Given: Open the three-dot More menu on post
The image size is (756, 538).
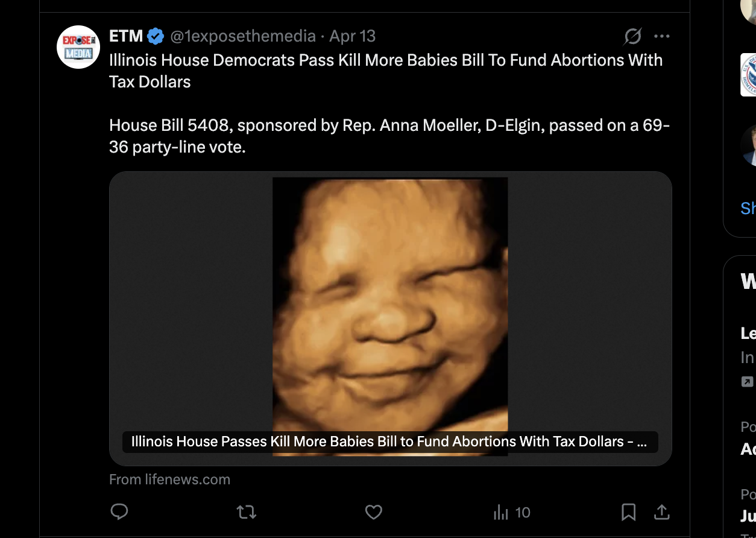Looking at the screenshot, I should pos(662,37).
